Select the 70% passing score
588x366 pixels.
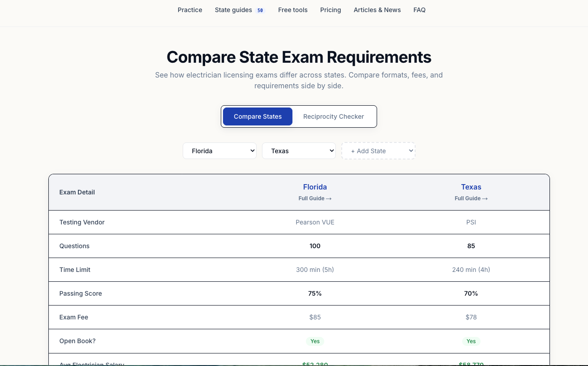pyautogui.click(x=471, y=293)
